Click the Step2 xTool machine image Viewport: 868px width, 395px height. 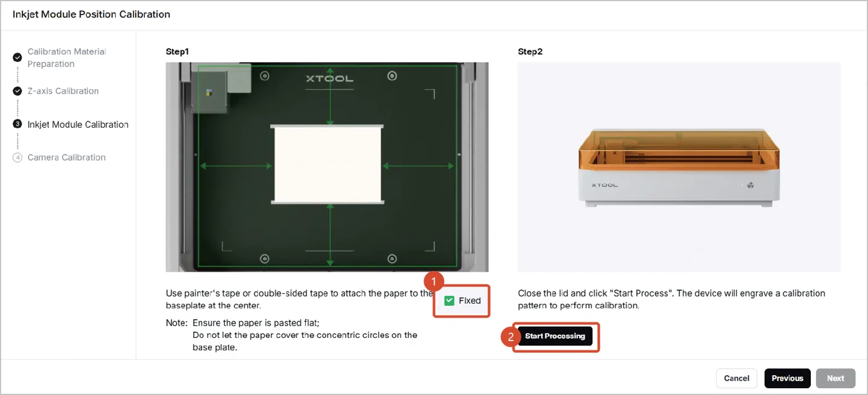coord(679,167)
